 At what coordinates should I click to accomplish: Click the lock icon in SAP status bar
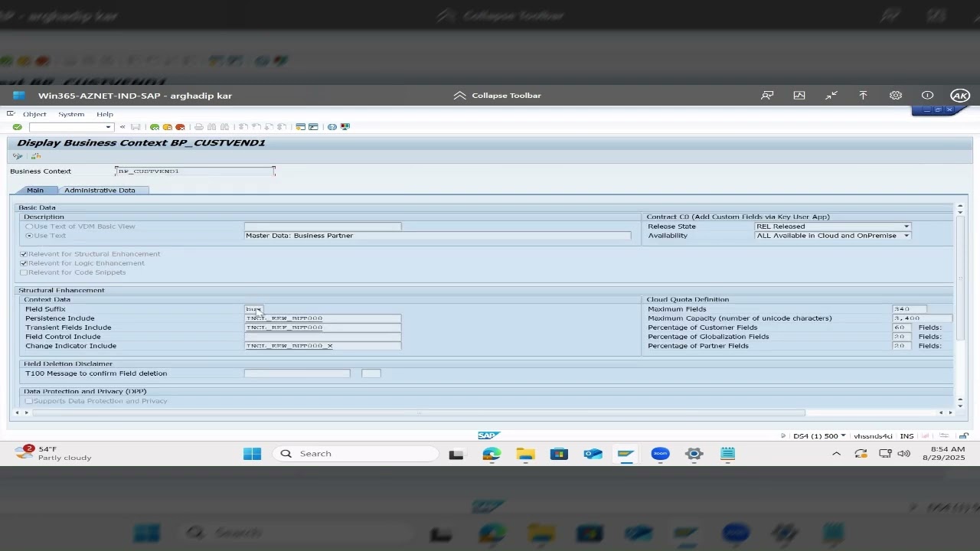963,435
